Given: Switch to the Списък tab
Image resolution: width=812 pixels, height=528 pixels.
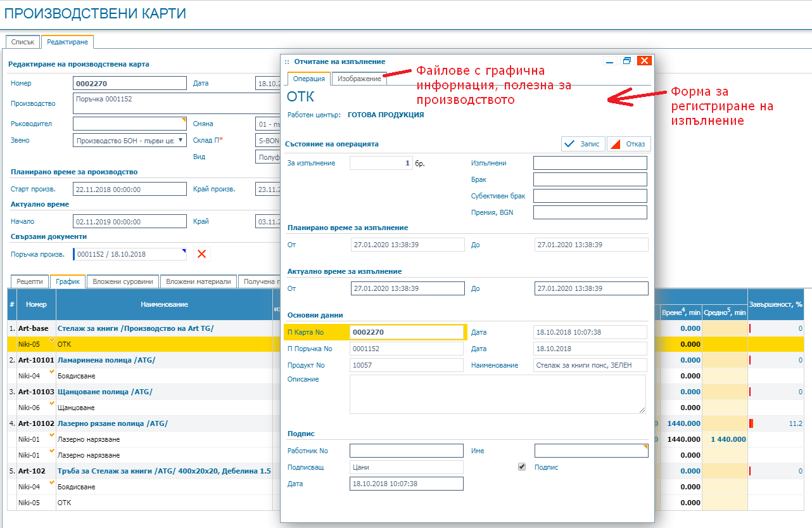Looking at the screenshot, I should click(x=23, y=42).
